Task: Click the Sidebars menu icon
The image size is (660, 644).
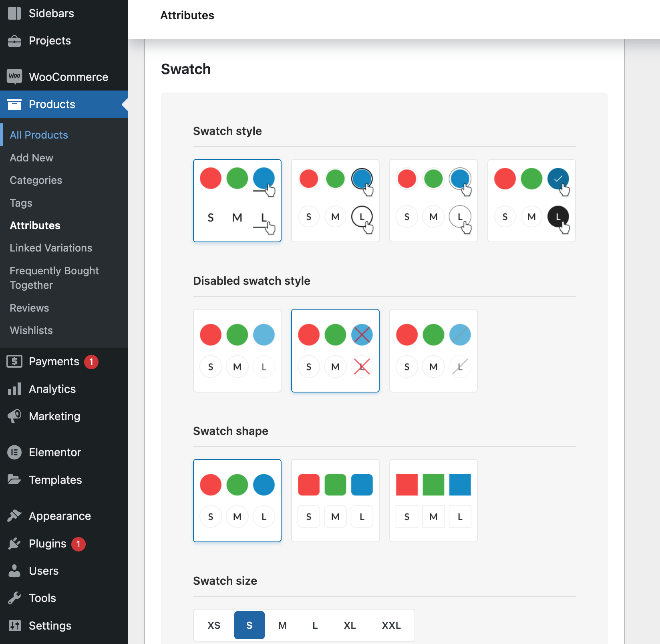Action: click(14, 13)
